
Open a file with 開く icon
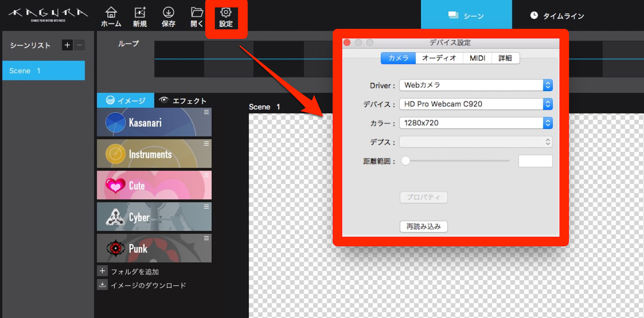pos(197,17)
